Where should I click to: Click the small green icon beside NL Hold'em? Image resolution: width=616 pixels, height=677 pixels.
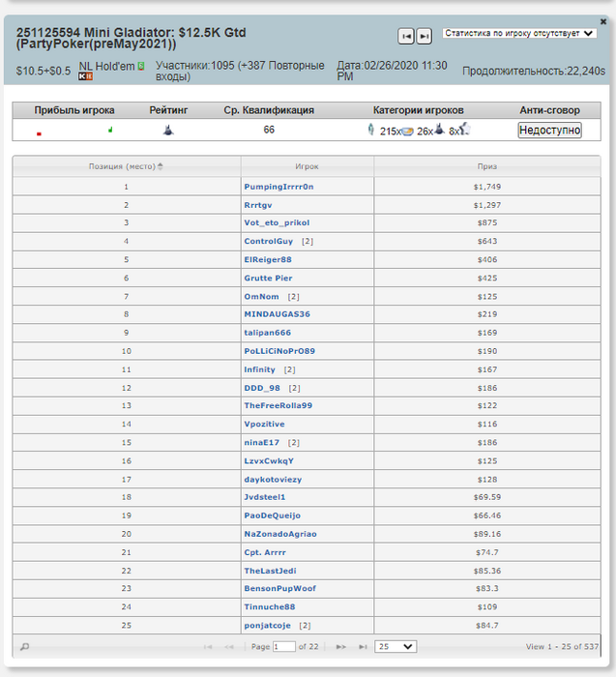(x=141, y=66)
